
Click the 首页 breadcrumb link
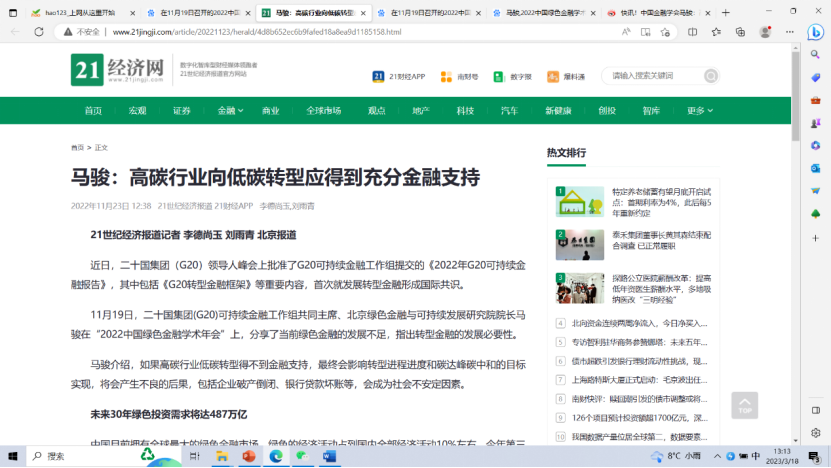pyautogui.click(x=77, y=147)
